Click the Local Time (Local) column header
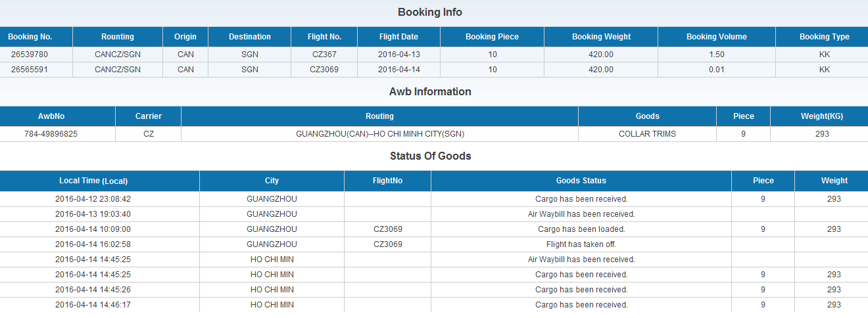 point(93,181)
